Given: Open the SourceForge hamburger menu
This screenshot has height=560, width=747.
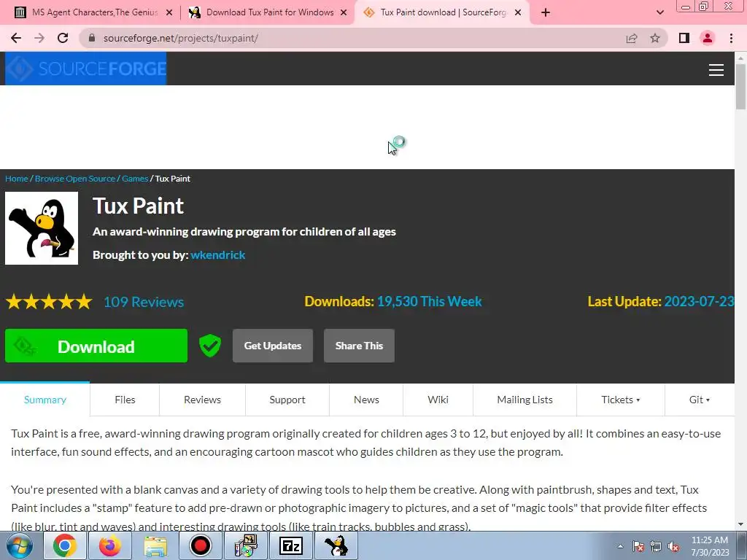Looking at the screenshot, I should coord(716,69).
